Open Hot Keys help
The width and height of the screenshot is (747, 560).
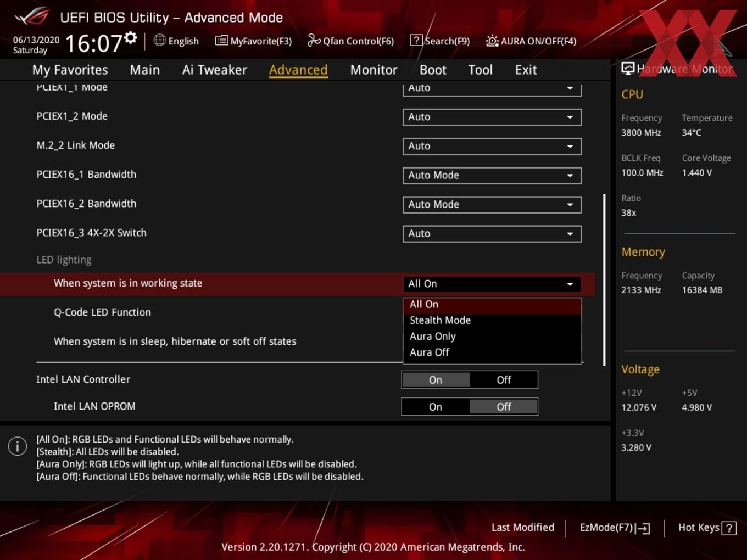point(707,528)
